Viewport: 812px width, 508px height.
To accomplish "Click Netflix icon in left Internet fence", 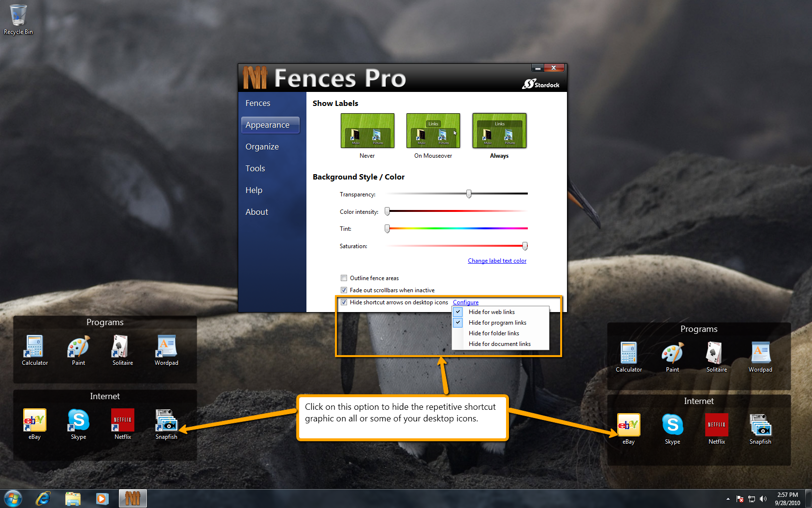I will pos(122,424).
